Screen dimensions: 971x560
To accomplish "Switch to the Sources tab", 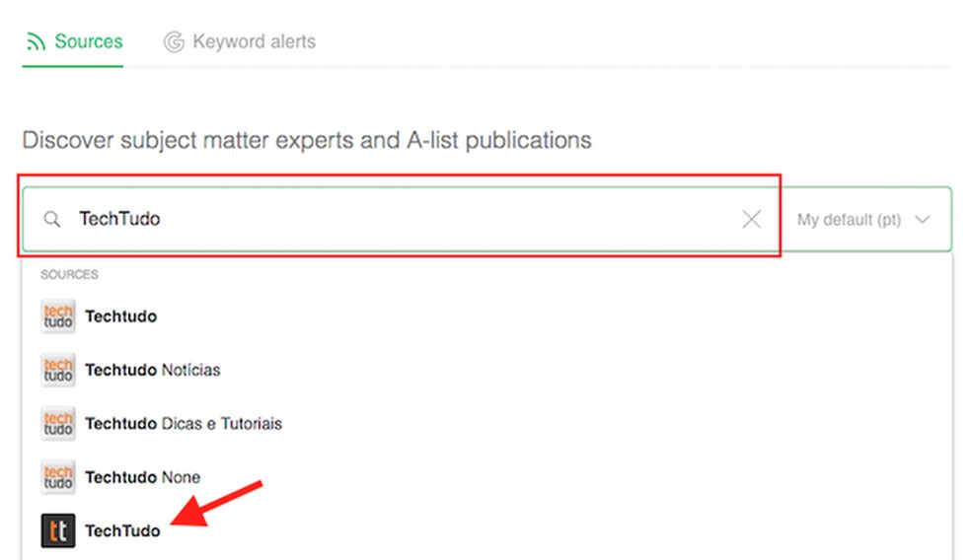I will [88, 42].
